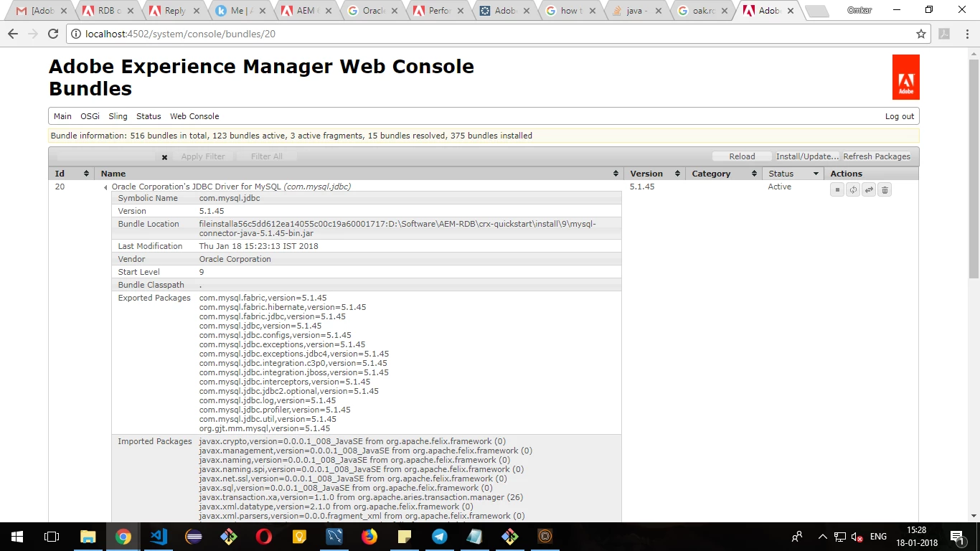Viewport: 980px width, 551px height.
Task: Close the active Adobe bundles tab
Action: point(791,11)
